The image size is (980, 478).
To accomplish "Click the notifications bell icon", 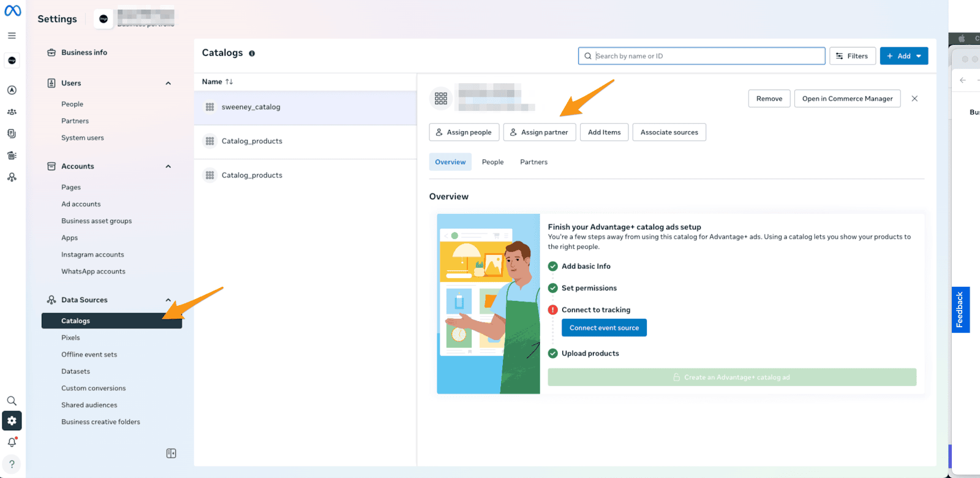I will [12, 442].
